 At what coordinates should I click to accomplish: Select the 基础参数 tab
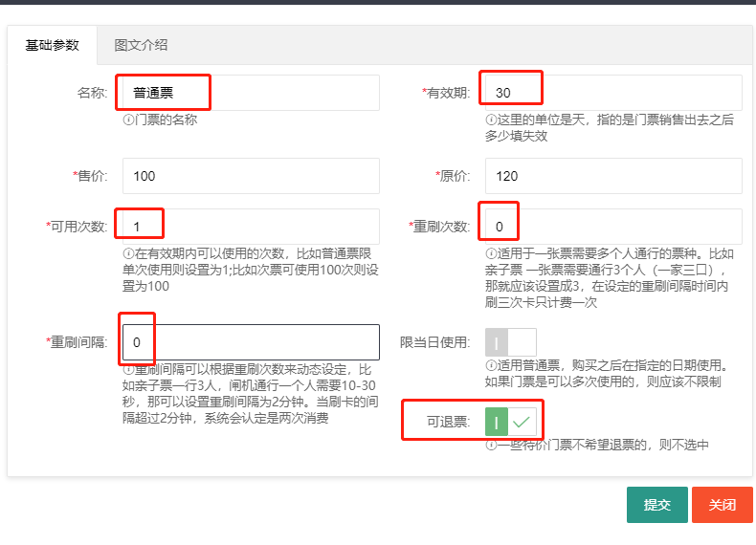click(53, 45)
